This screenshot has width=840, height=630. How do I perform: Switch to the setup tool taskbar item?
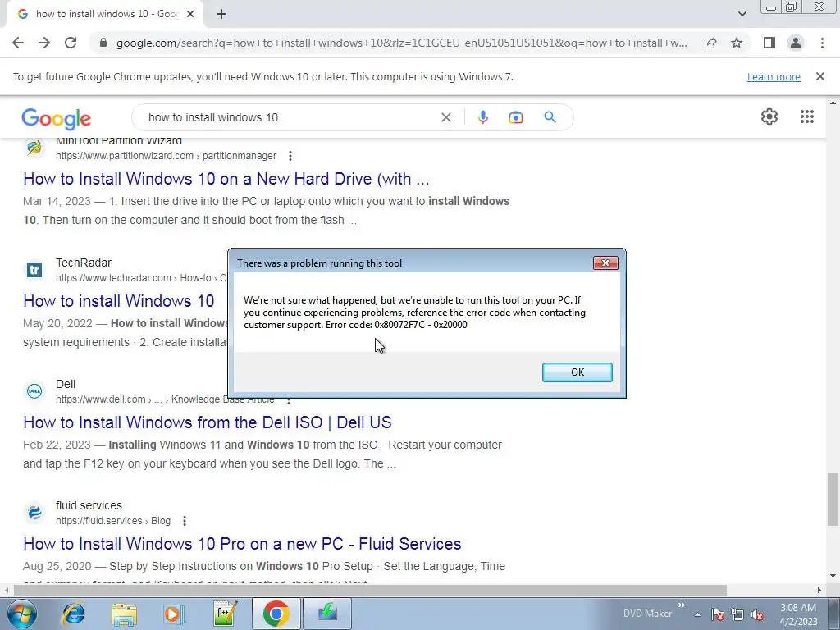pos(327,614)
